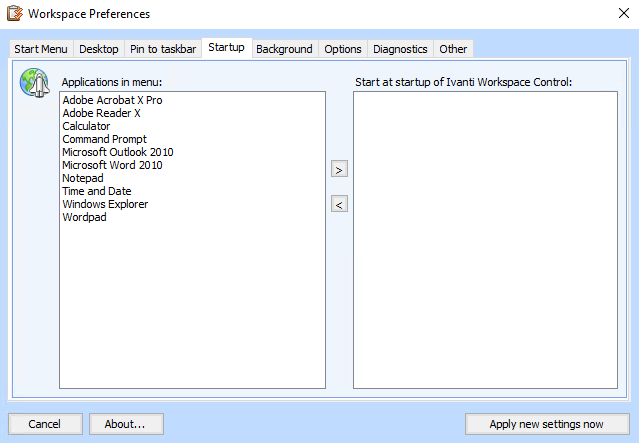Switch to the Start Menu tab
The image size is (639, 443).
[41, 49]
